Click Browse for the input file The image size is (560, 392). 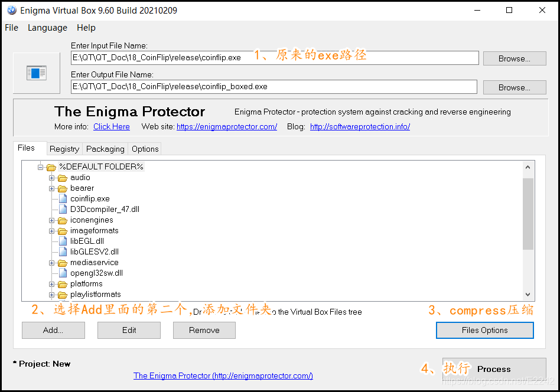coord(515,58)
